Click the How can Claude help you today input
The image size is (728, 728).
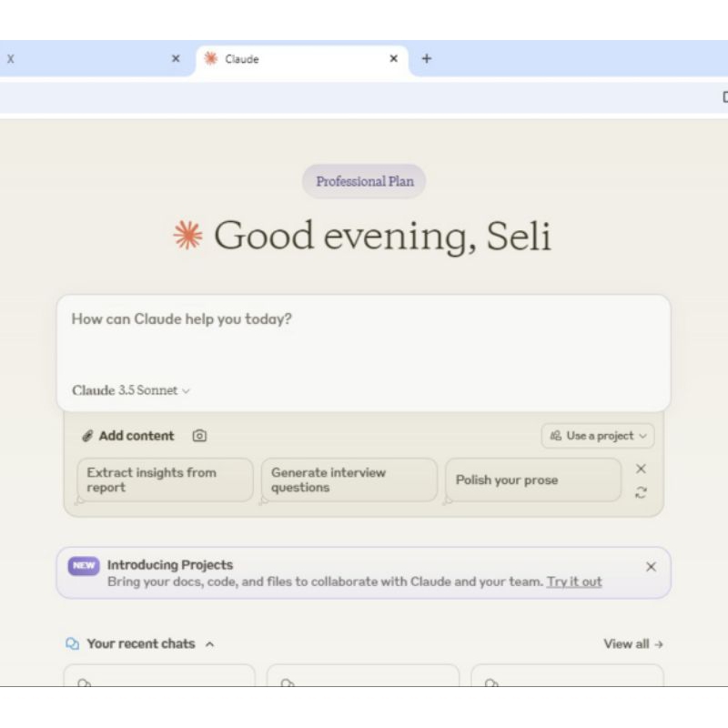tap(364, 339)
